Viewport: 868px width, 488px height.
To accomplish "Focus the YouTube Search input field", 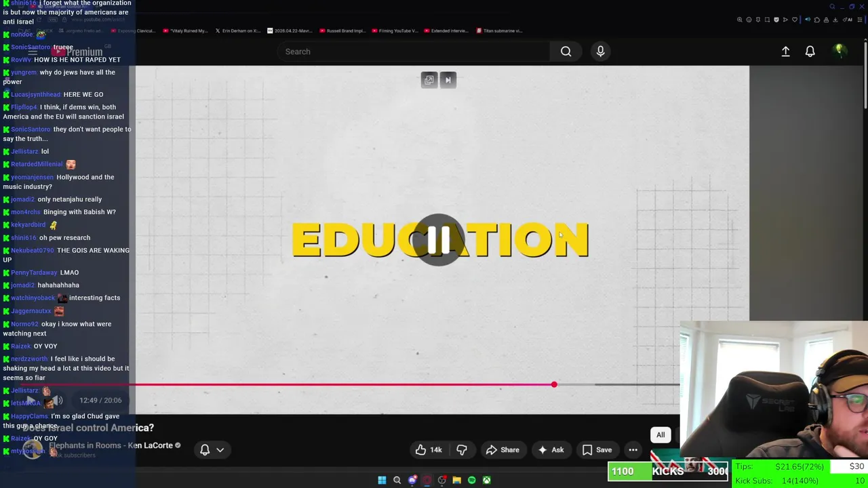I will 414,52.
